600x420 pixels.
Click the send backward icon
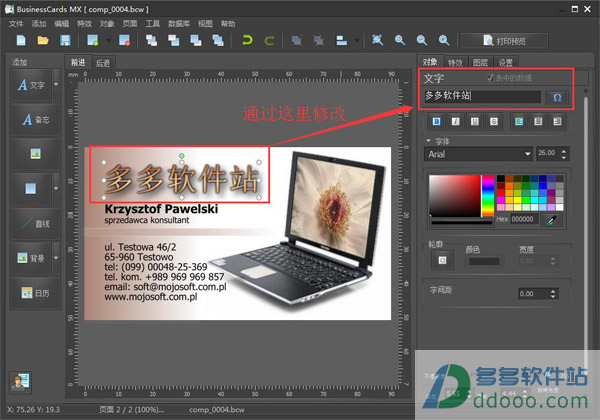tap(196, 40)
